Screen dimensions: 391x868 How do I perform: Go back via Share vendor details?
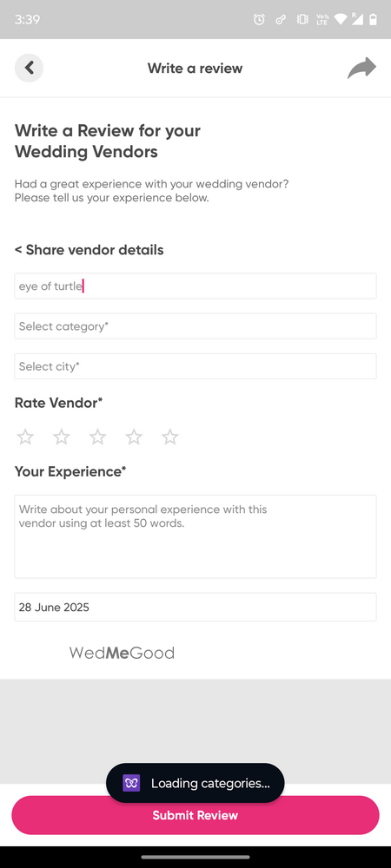click(89, 250)
